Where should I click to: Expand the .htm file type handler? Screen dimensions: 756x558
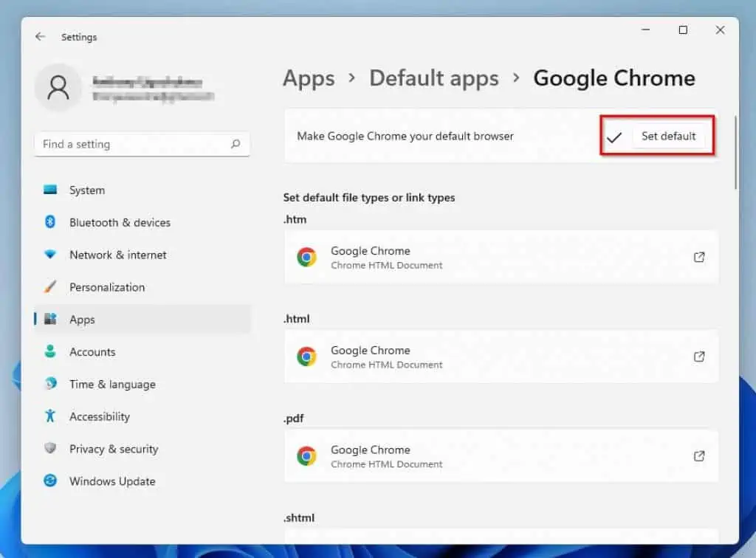[x=698, y=258]
